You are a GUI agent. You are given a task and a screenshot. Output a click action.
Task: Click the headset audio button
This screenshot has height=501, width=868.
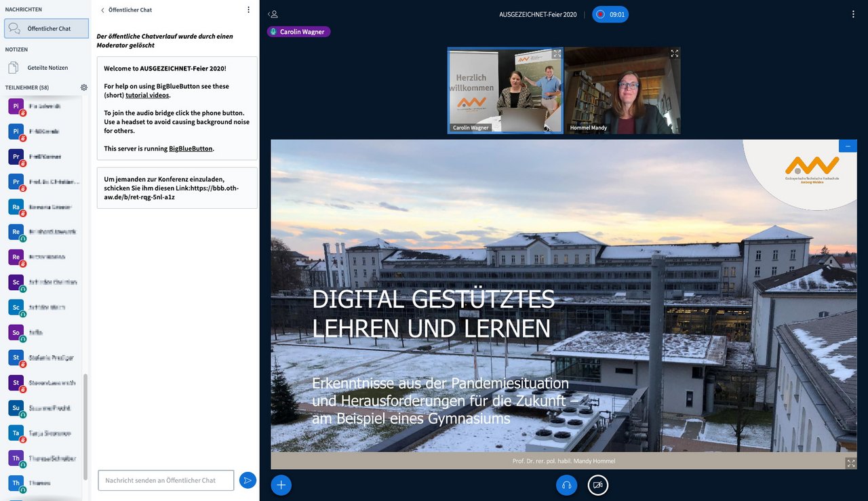[566, 485]
